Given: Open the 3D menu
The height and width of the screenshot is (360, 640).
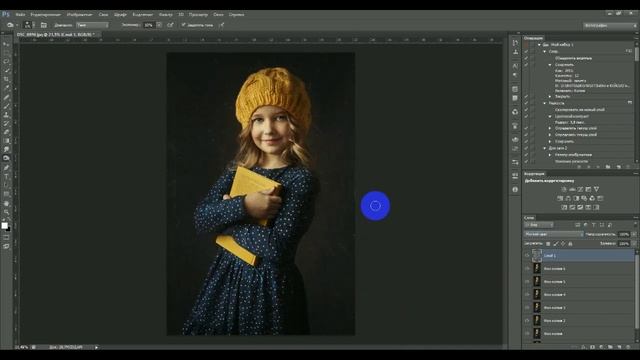Looking at the screenshot, I should [x=181, y=14].
